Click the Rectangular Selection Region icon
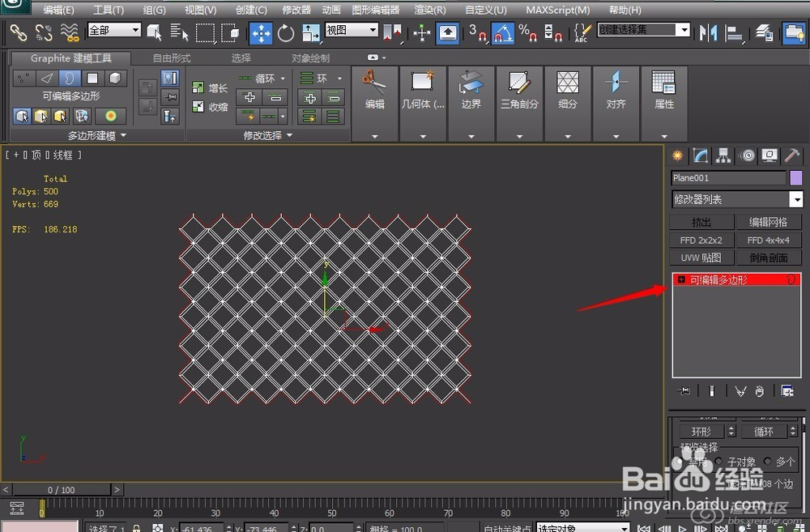 pyautogui.click(x=205, y=33)
